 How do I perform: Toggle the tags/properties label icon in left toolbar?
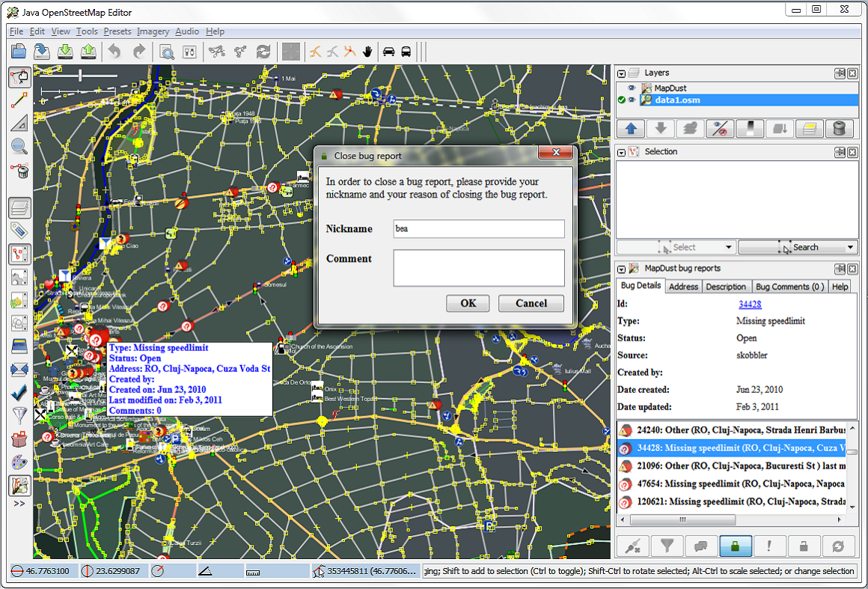(x=19, y=231)
